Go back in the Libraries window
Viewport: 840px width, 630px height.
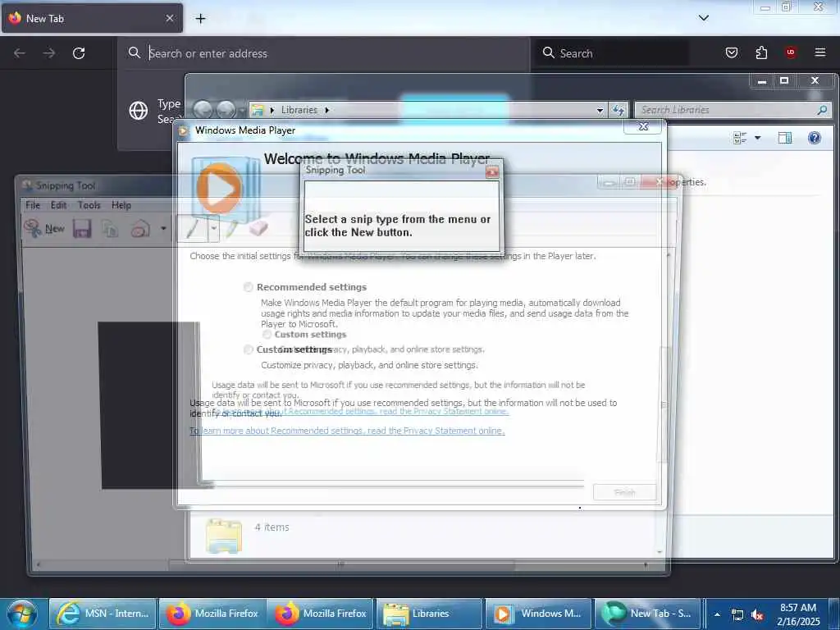click(203, 110)
